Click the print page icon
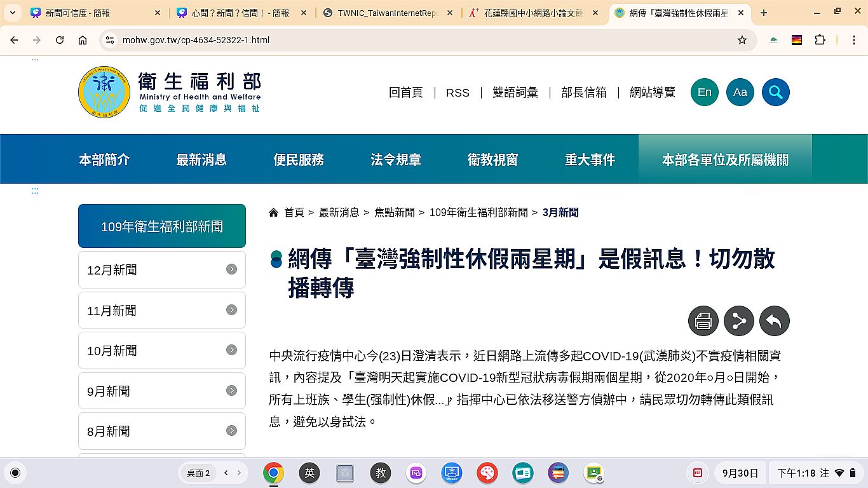The width and height of the screenshot is (868, 488). tap(703, 321)
